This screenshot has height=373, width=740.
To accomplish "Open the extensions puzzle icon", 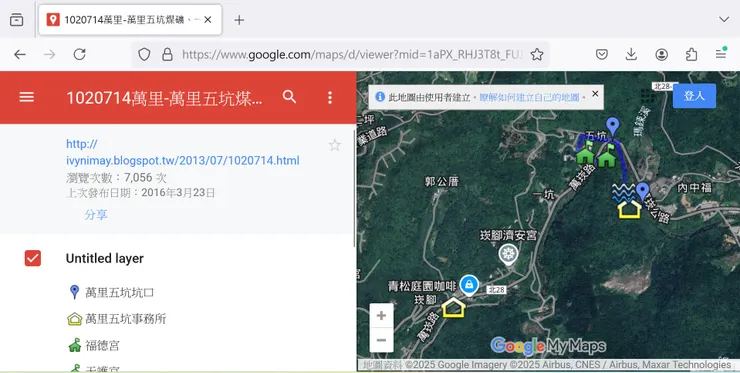I will (691, 54).
